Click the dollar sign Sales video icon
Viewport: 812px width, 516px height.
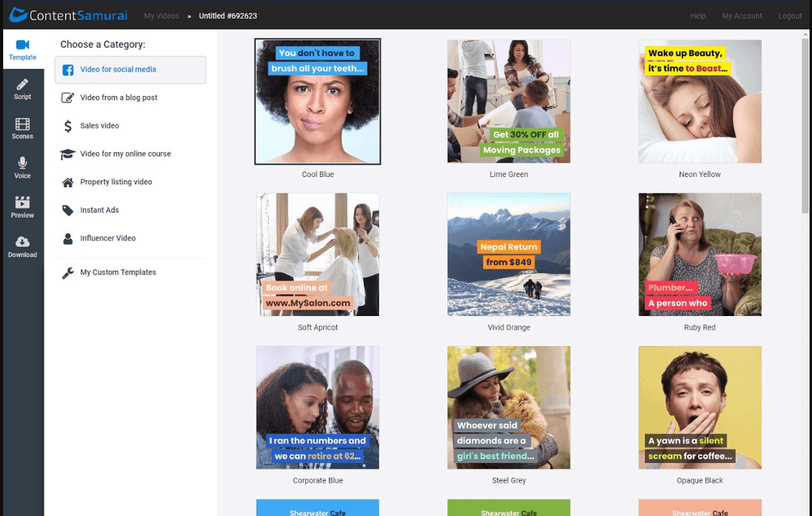pos(68,126)
